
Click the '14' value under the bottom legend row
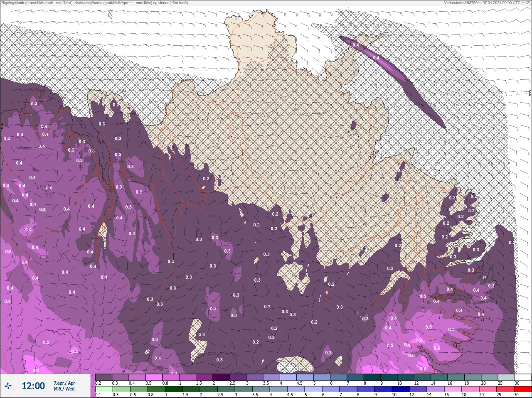[429, 395]
